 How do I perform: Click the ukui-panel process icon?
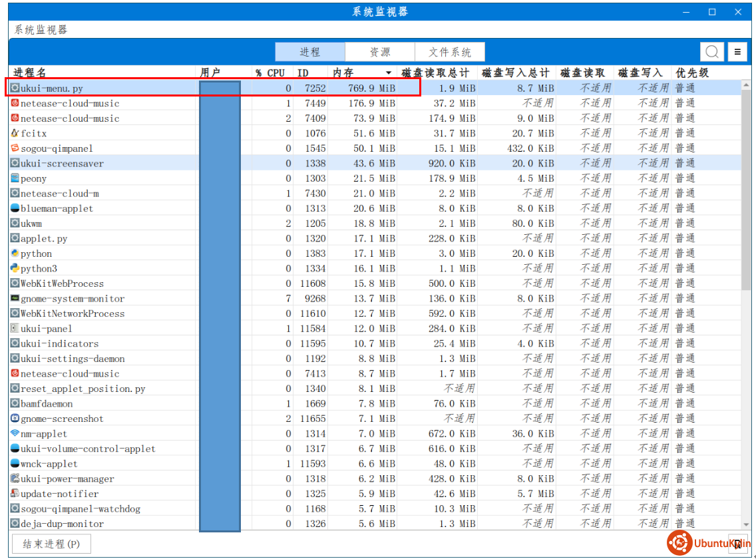(x=15, y=328)
